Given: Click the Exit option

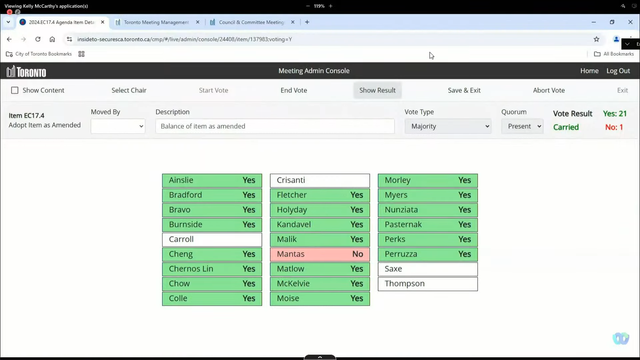Looking at the screenshot, I should pos(622,90).
